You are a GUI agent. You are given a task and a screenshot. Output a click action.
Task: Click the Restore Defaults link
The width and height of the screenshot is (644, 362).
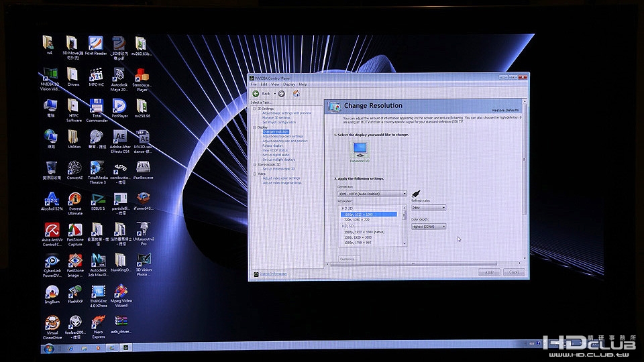505,110
